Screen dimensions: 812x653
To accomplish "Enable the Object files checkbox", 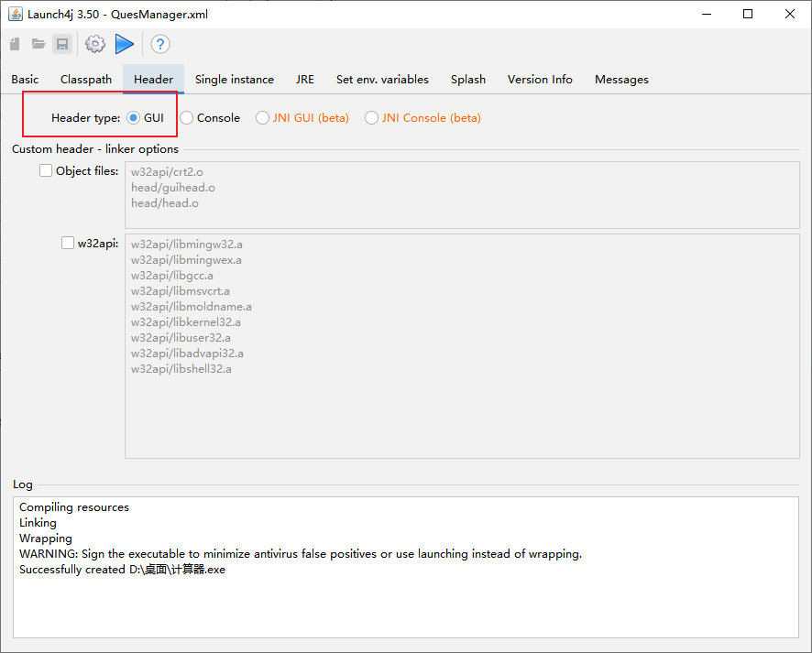I will pos(46,170).
